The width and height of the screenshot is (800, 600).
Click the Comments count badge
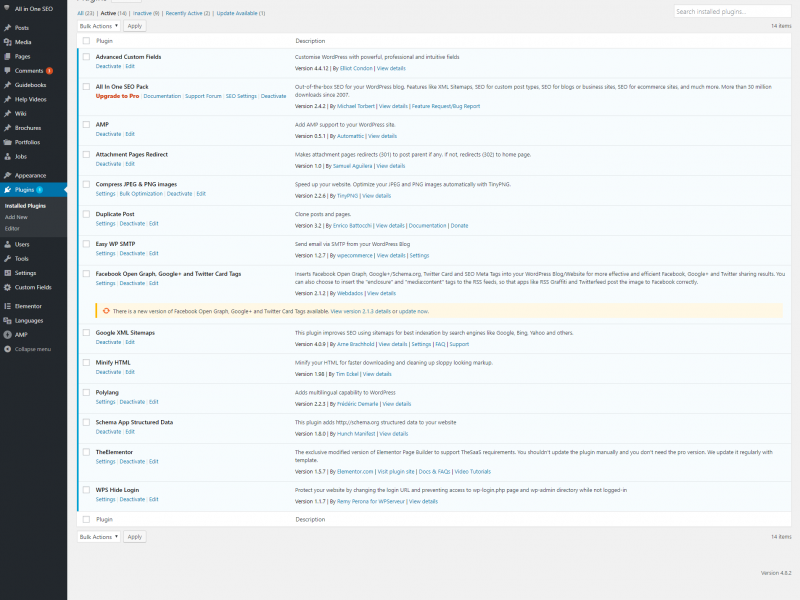pyautogui.click(x=49, y=71)
